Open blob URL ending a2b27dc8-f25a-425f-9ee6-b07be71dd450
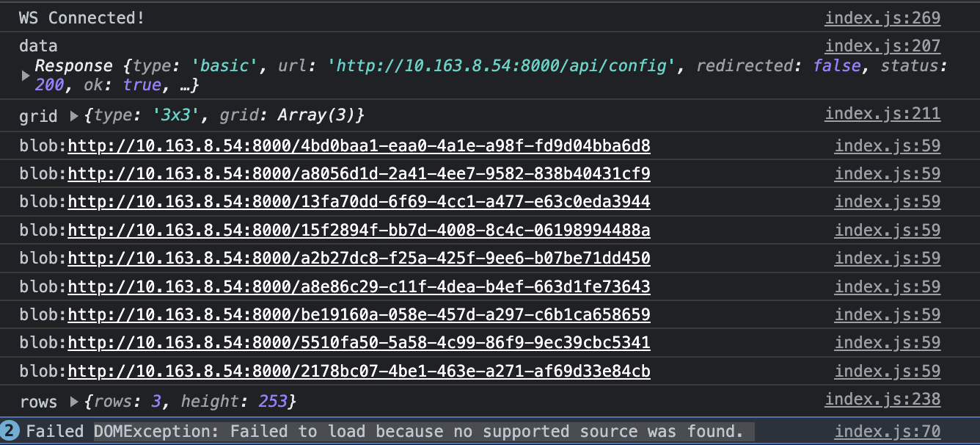Screen dimensions: 980x445 [x=359, y=258]
